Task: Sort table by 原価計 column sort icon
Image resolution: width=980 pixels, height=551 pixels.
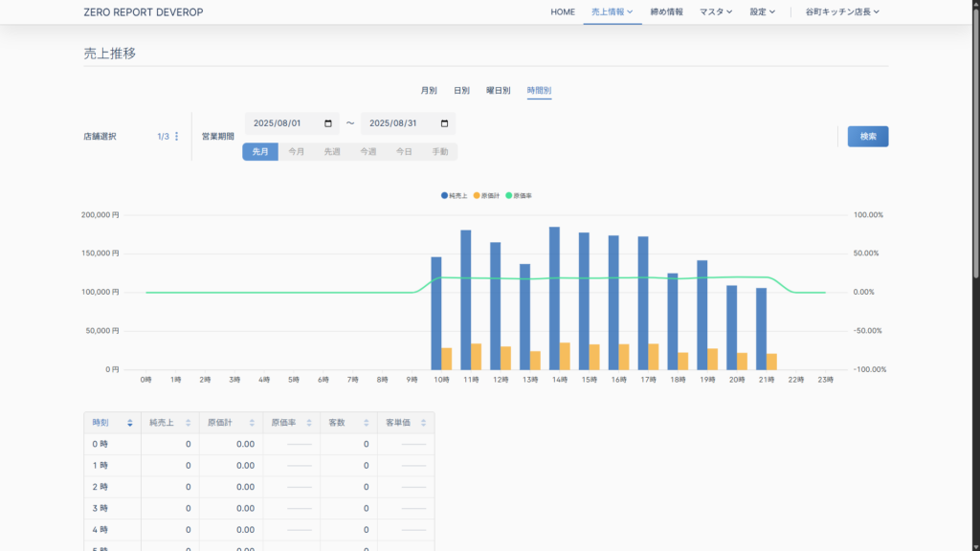Action: [x=251, y=423]
